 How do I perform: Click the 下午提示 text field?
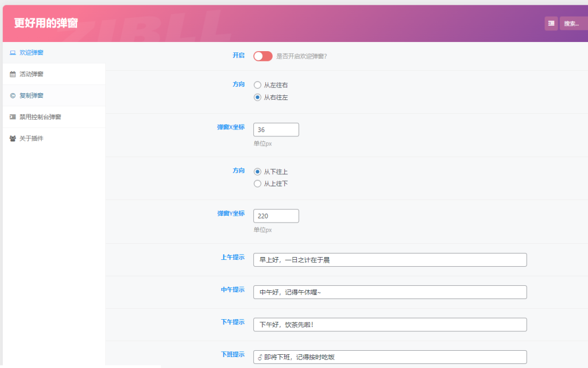(390, 324)
